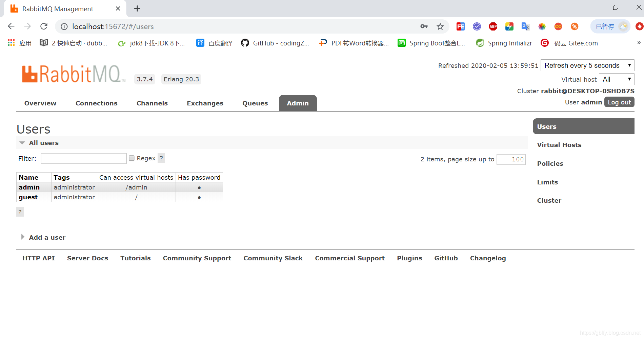Open help for Regex filter
Screen dimensions: 644x339
tap(161, 158)
